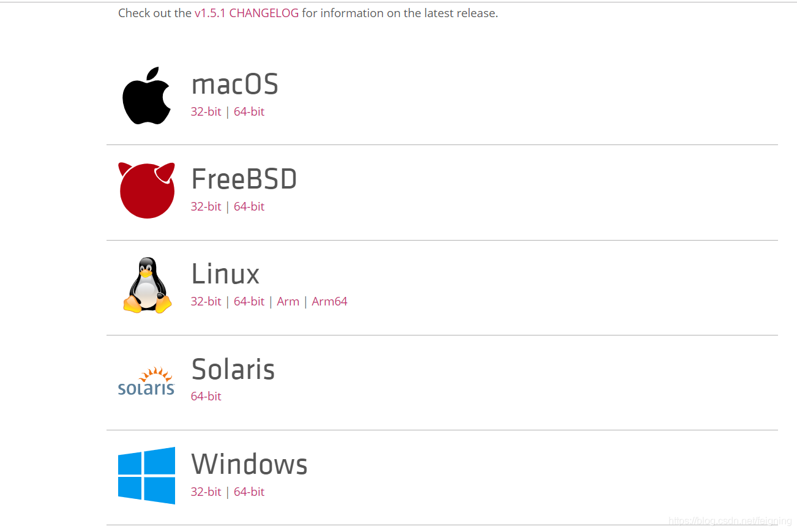The image size is (797, 532).
Task: Download the FreeBSD 32-bit build
Action: tap(206, 206)
